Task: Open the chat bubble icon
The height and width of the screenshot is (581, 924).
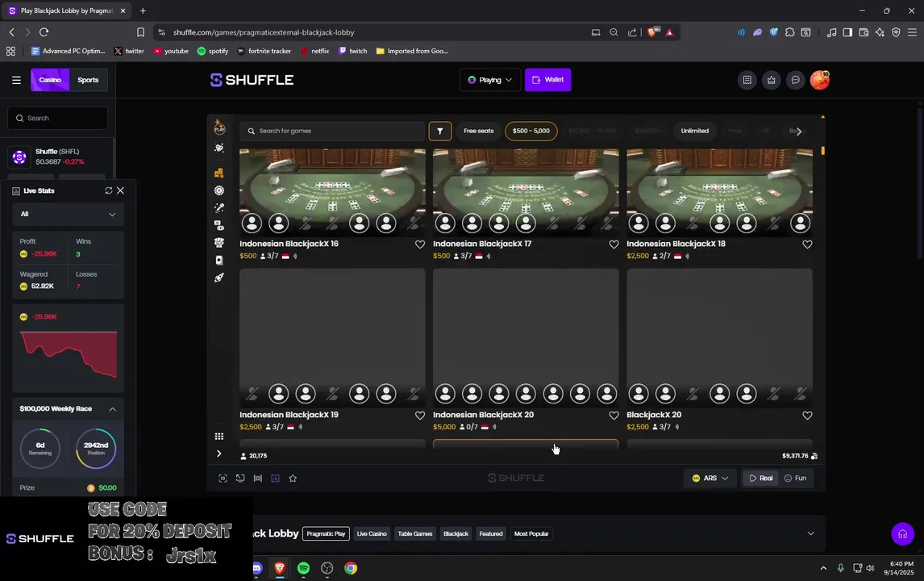Action: click(x=795, y=80)
